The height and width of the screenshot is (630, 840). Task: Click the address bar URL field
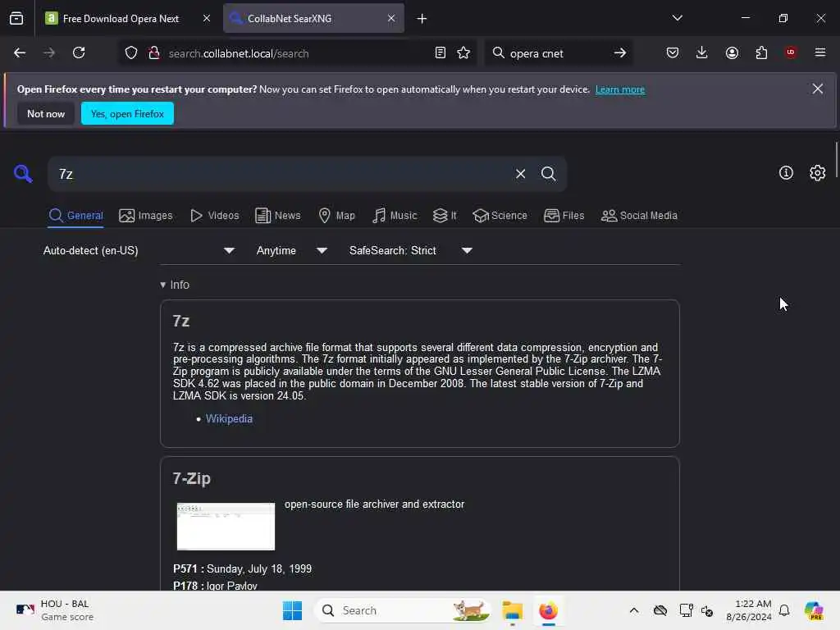click(x=297, y=53)
